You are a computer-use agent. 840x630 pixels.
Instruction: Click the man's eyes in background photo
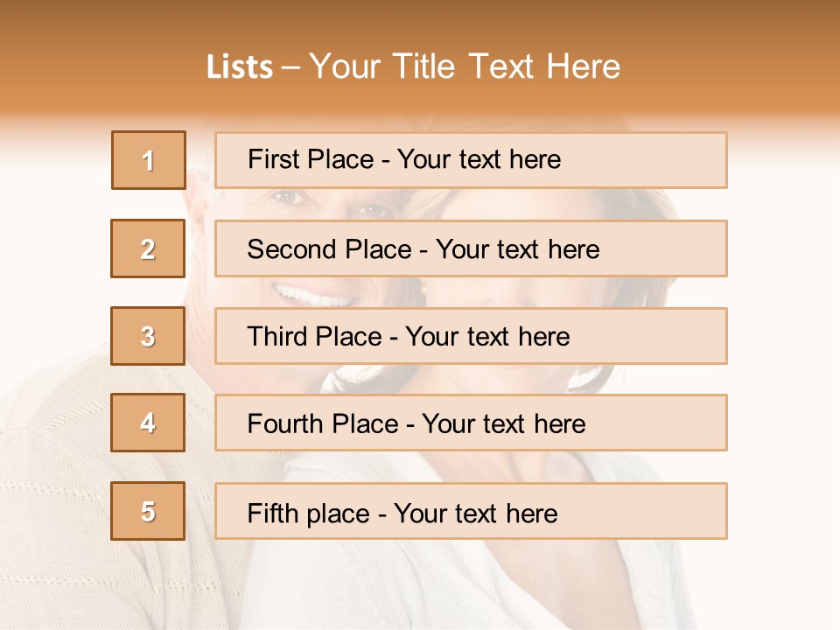click(328, 203)
